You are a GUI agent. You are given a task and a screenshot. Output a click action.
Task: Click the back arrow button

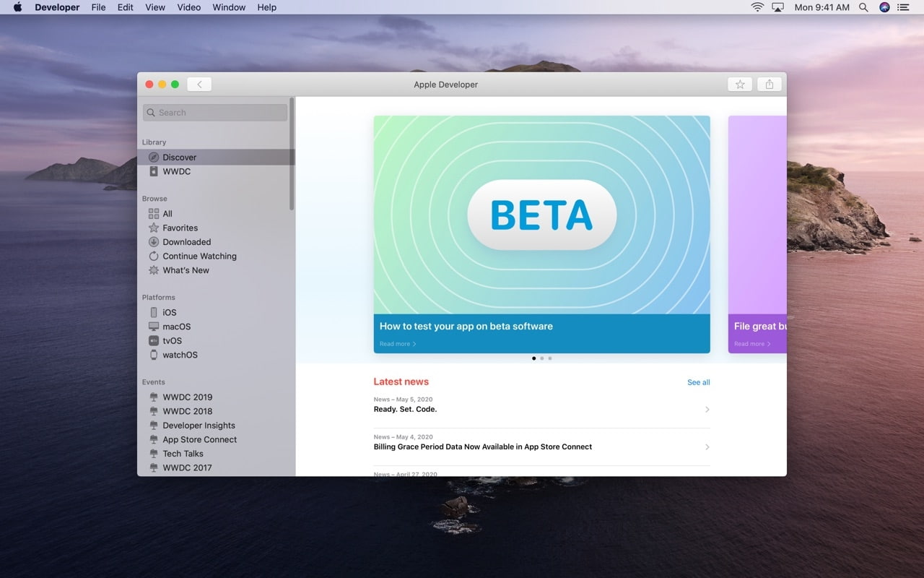coord(199,85)
